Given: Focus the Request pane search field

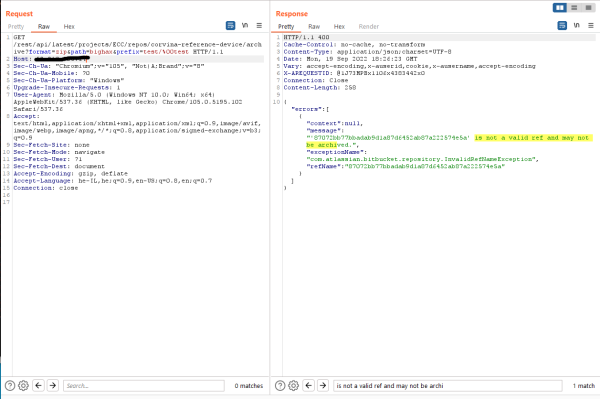Looking at the screenshot, I should (144, 386).
